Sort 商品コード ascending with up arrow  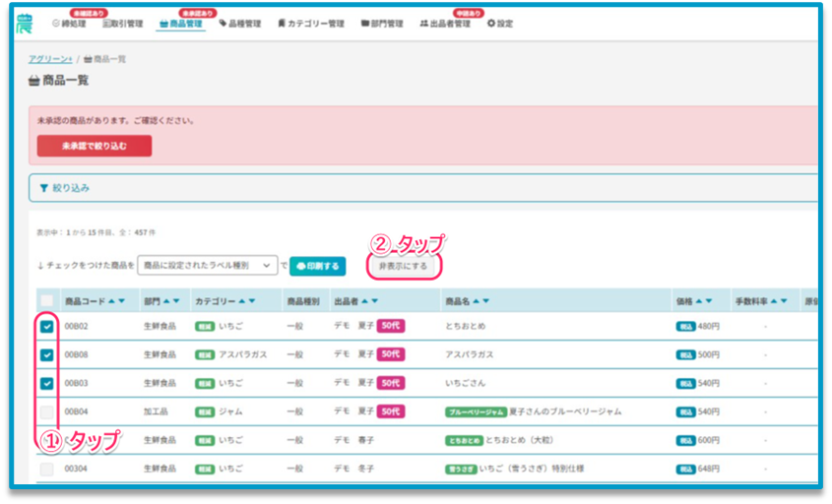(x=110, y=301)
